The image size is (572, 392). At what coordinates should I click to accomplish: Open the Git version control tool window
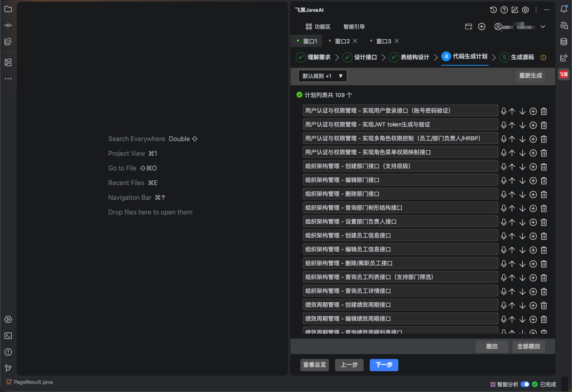[x=8, y=368]
